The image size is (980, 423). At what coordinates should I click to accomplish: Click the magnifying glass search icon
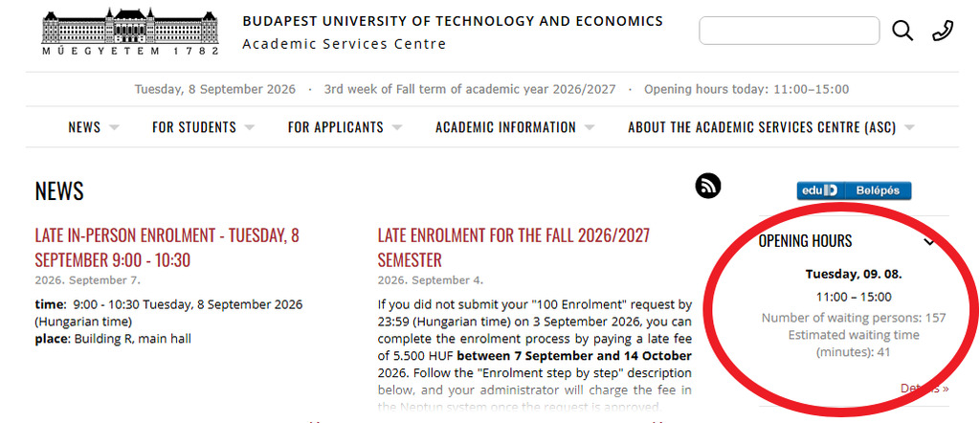(x=902, y=31)
